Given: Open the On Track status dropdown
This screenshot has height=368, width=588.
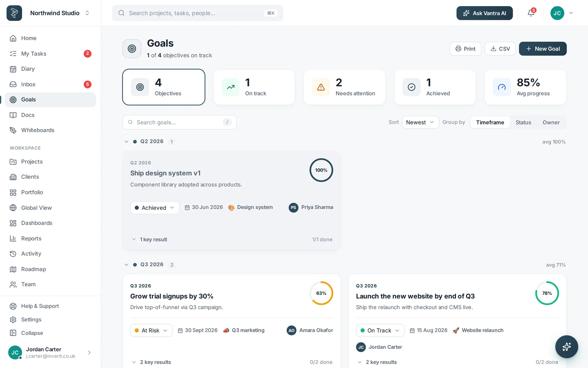Looking at the screenshot, I should point(380,330).
